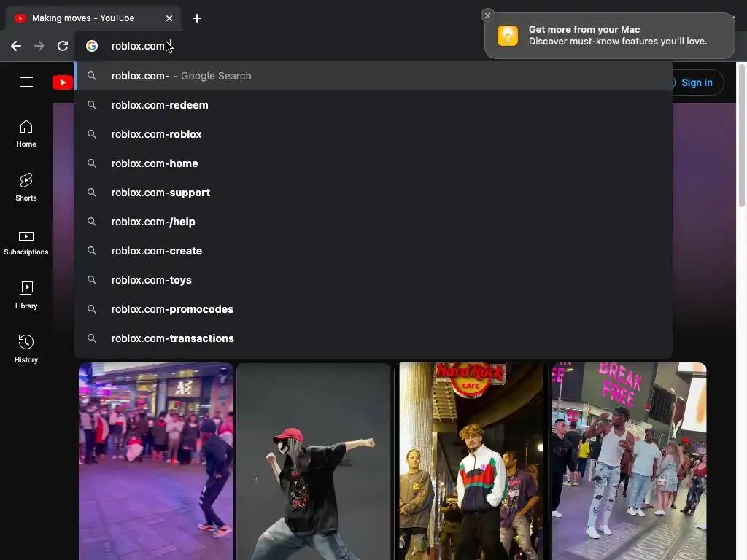Close the Making moves - YouTube tab
This screenshot has width=747, height=560.
(169, 18)
